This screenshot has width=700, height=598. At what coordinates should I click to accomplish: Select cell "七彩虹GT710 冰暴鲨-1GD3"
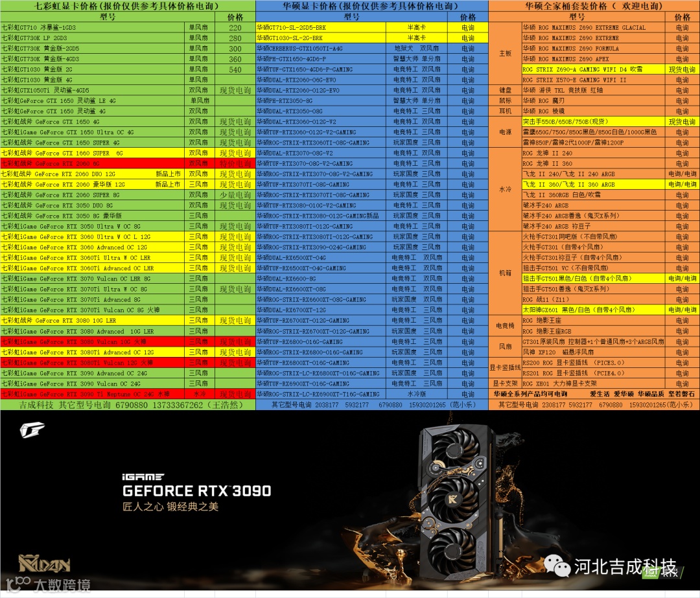pyautogui.click(x=93, y=27)
